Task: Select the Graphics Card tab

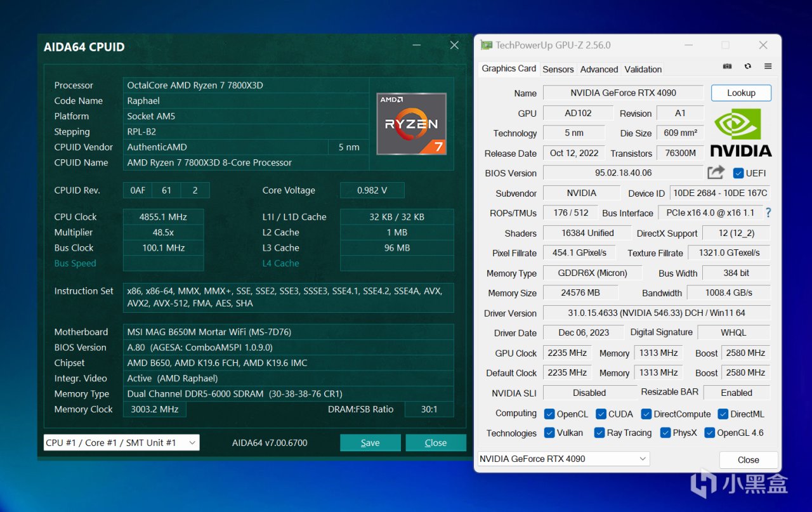Action: click(509, 69)
